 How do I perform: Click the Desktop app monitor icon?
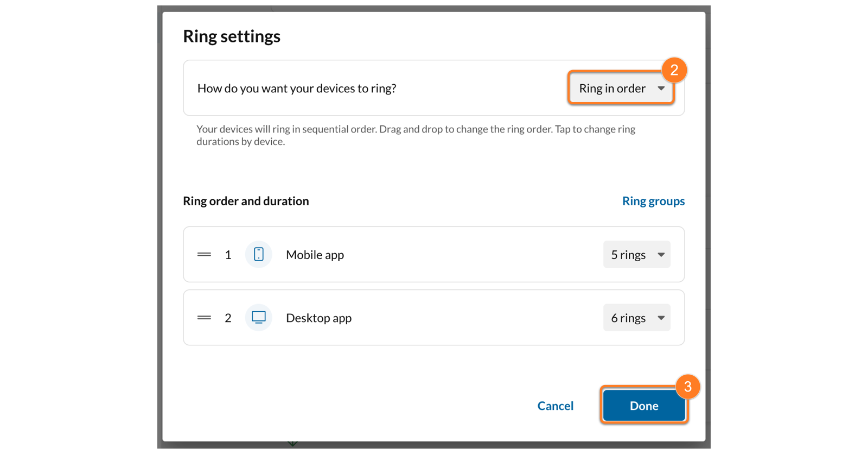259,318
